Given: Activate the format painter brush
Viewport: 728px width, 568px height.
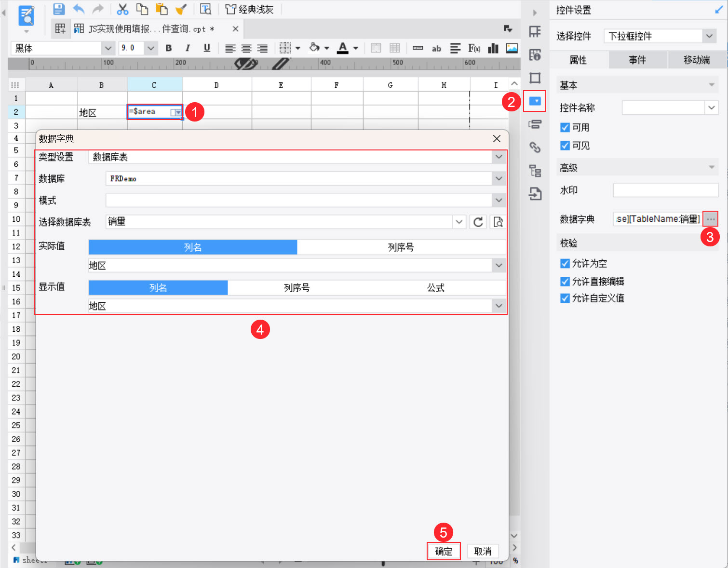Looking at the screenshot, I should coord(181,9).
